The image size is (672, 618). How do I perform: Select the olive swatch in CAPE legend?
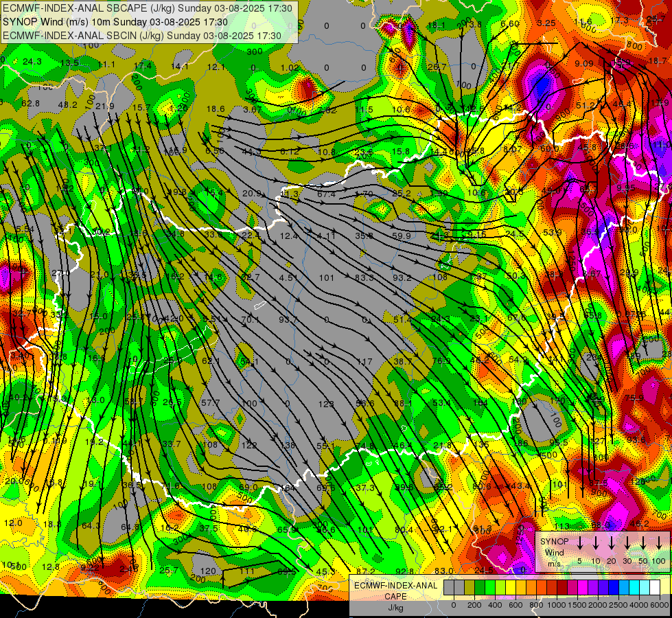470,587
